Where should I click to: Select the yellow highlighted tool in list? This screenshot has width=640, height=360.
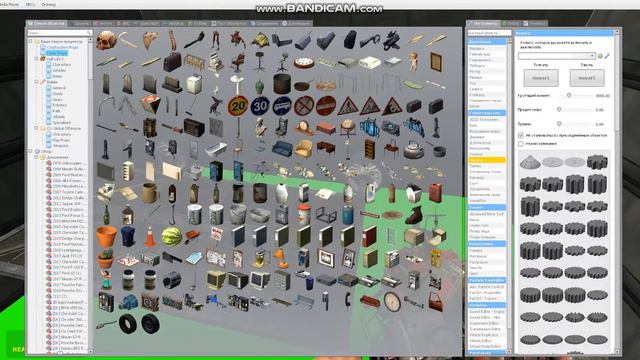tap(487, 160)
